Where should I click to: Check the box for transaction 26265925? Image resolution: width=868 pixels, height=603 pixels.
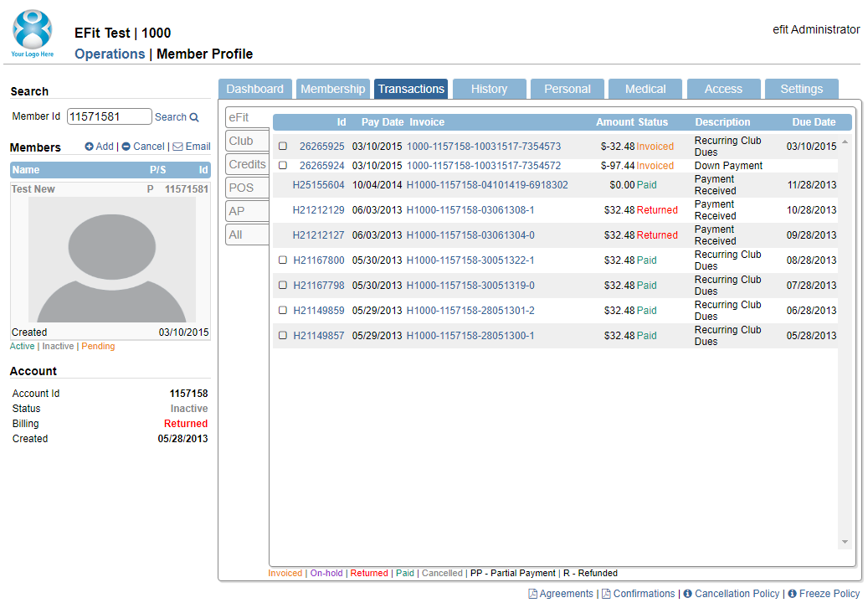pyautogui.click(x=283, y=147)
